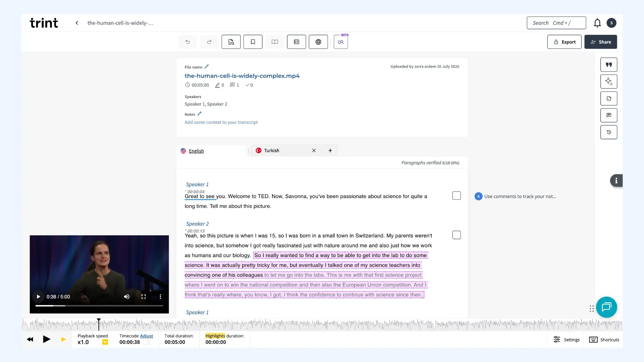
Task: Open the BETA search list tool
Action: 341,42
